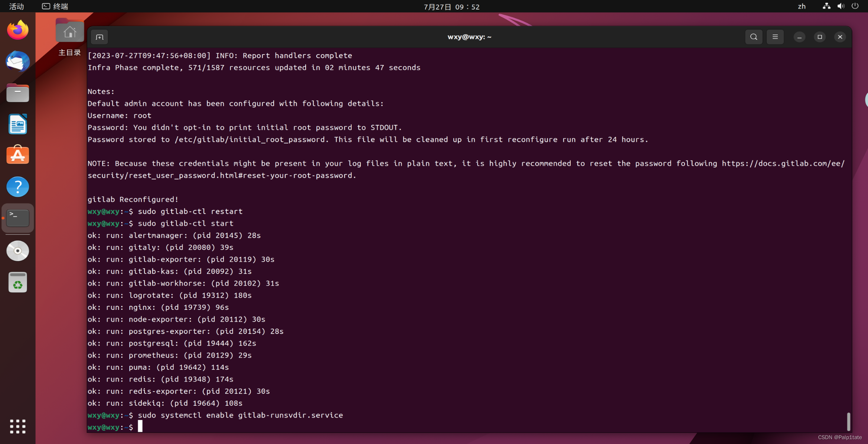Click the redis-exporter status line

pos(179,391)
